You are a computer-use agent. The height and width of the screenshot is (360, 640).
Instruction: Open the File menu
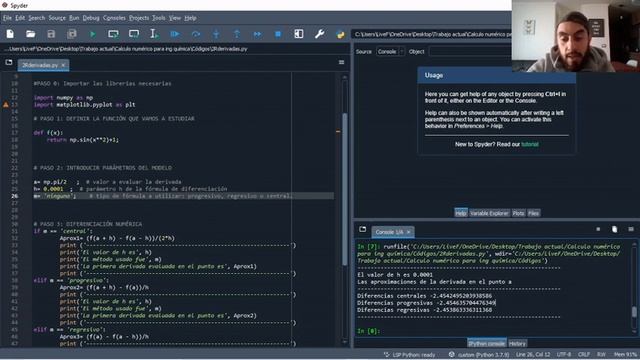[x=7, y=18]
